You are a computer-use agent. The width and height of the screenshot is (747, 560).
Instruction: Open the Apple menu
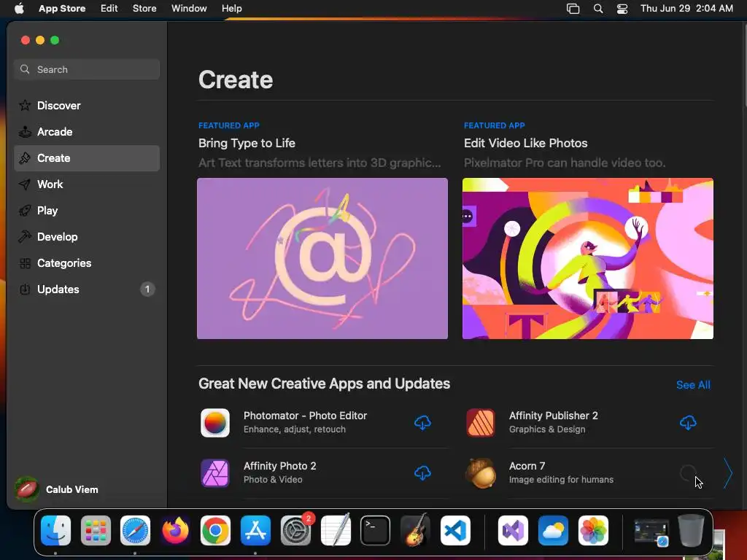click(x=19, y=9)
